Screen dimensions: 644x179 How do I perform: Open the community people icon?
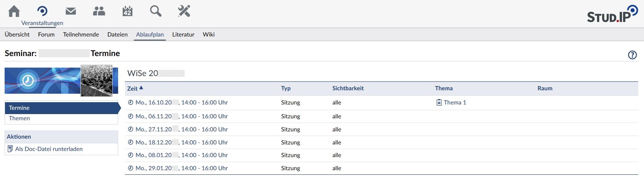99,11
